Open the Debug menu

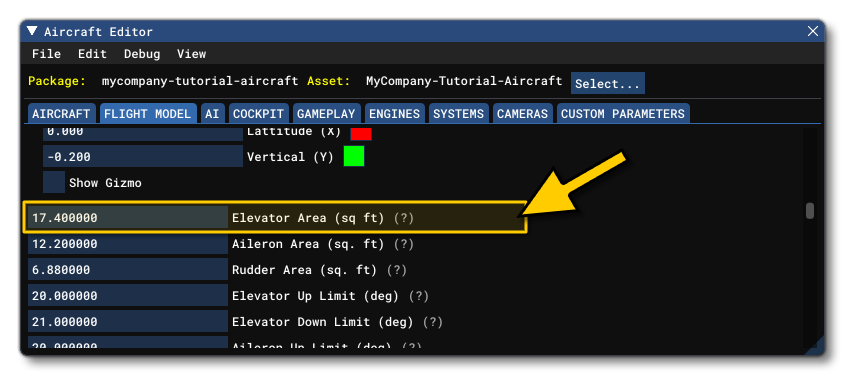coord(142,54)
